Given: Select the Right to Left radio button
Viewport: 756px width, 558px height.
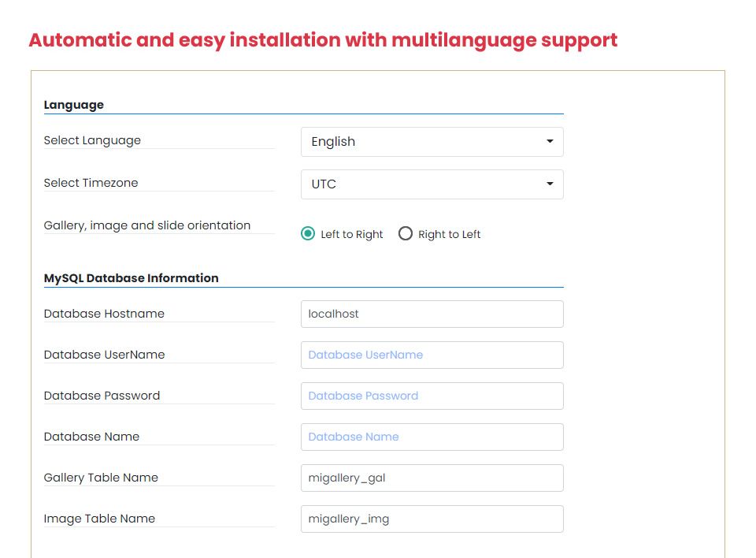Looking at the screenshot, I should 406,234.
